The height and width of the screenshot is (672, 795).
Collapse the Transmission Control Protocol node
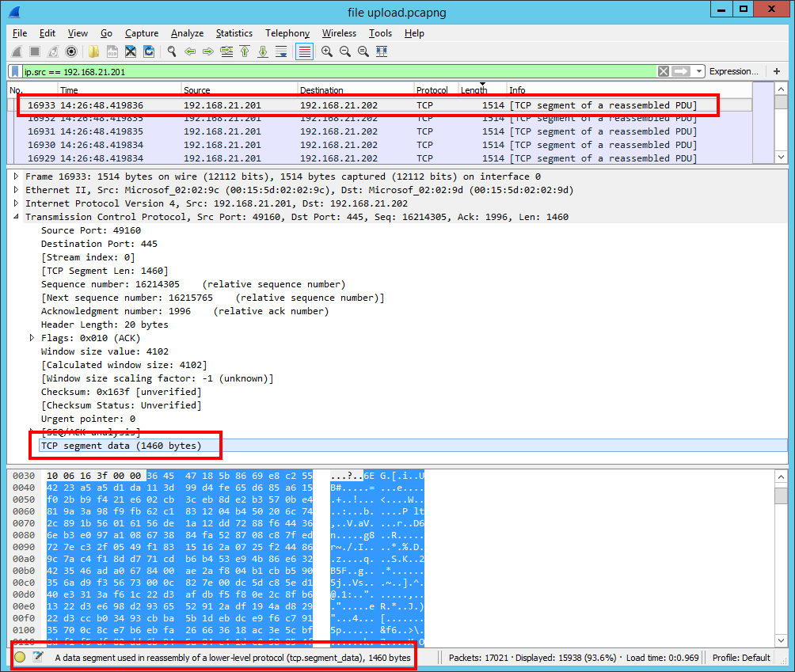(x=16, y=217)
